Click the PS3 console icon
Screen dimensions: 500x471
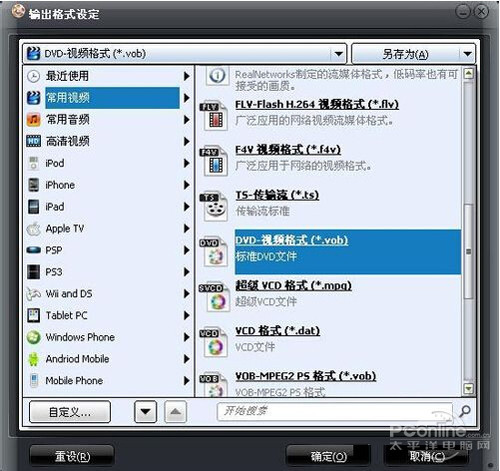click(x=33, y=272)
